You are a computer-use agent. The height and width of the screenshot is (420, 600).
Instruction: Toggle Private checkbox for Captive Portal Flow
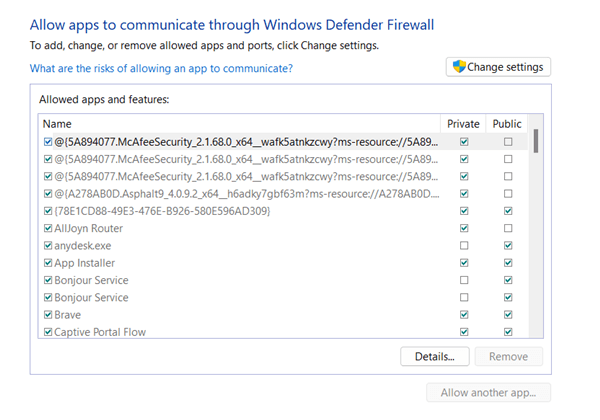pos(463,332)
